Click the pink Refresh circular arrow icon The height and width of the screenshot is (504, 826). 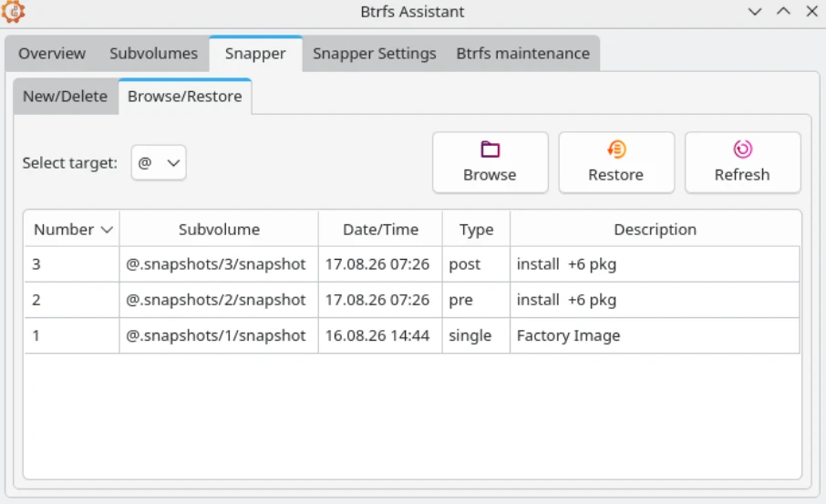(x=743, y=149)
